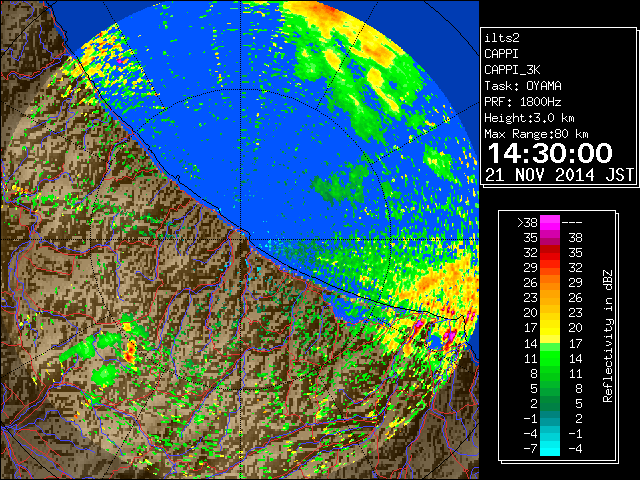Image resolution: width=640 pixels, height=480 pixels.
Task: Click the '>38' legend label
Action: tap(527, 223)
